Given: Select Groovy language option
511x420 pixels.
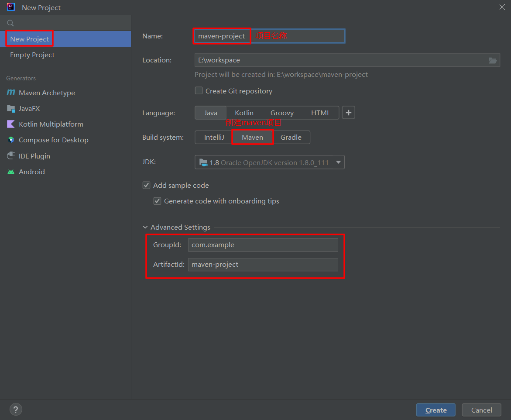Looking at the screenshot, I should coord(282,113).
